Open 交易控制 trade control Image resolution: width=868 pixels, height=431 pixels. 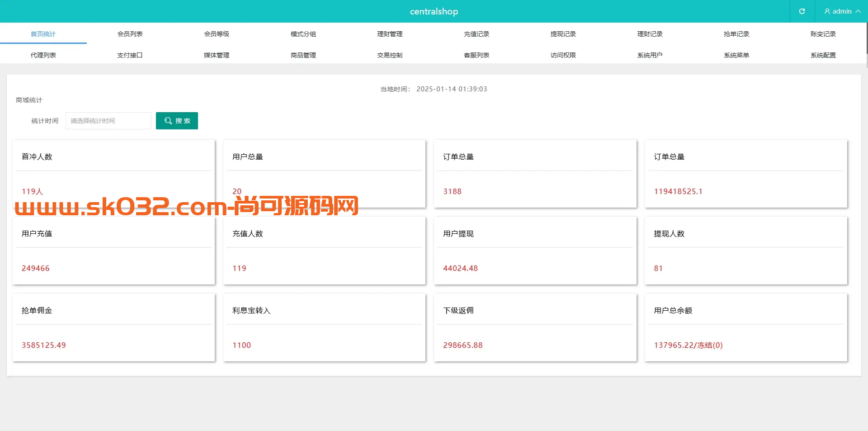click(x=390, y=55)
